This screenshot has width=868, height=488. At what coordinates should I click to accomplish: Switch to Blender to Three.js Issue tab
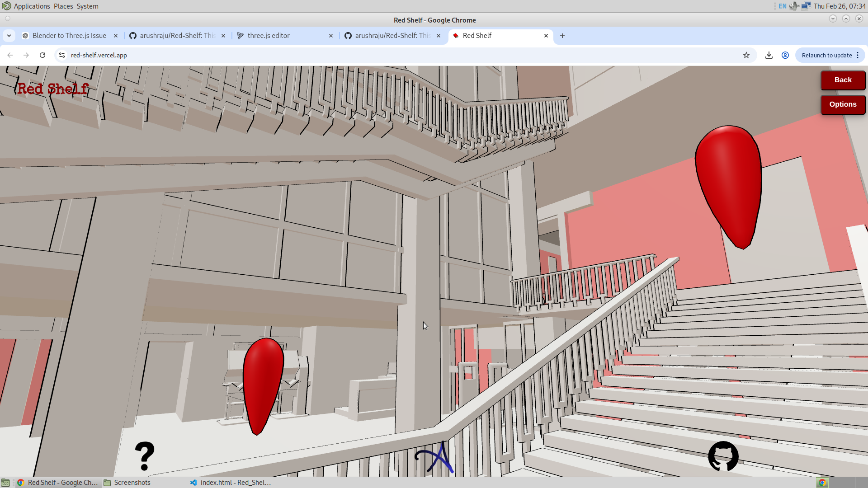tap(69, 36)
